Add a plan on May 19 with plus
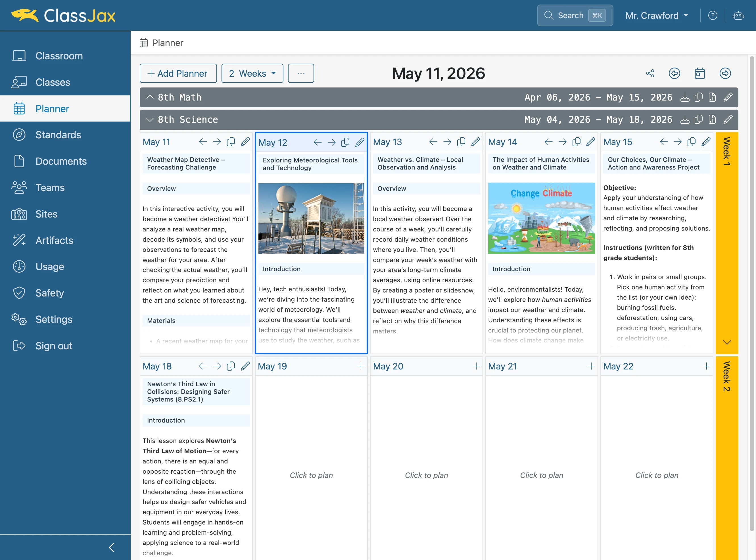Image resolution: width=756 pixels, height=560 pixels. (361, 366)
